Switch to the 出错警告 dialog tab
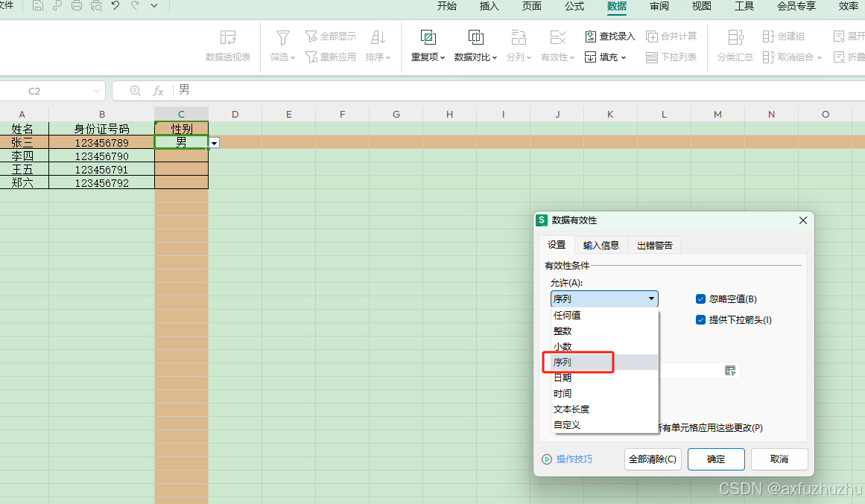Screen dimensions: 865x504 (x=655, y=246)
